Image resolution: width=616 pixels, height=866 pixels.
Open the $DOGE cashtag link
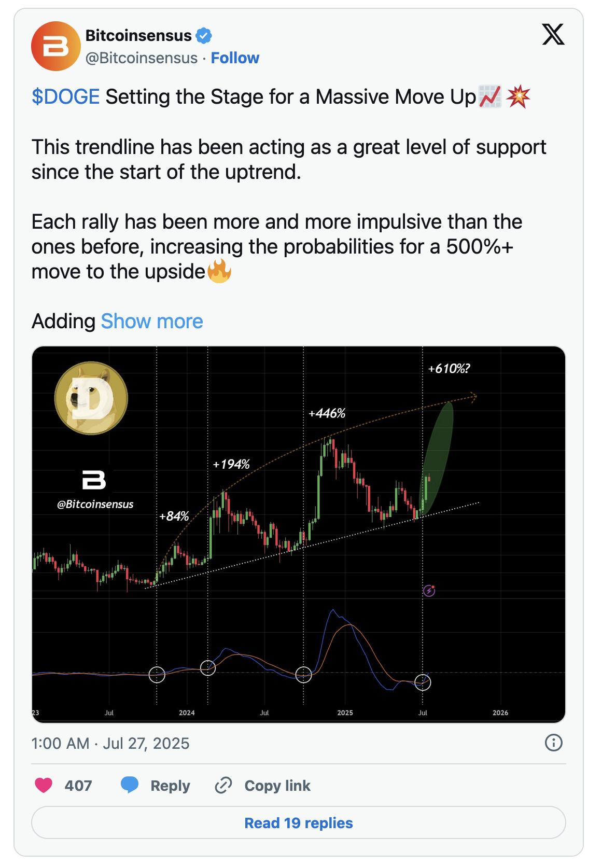[x=65, y=97]
